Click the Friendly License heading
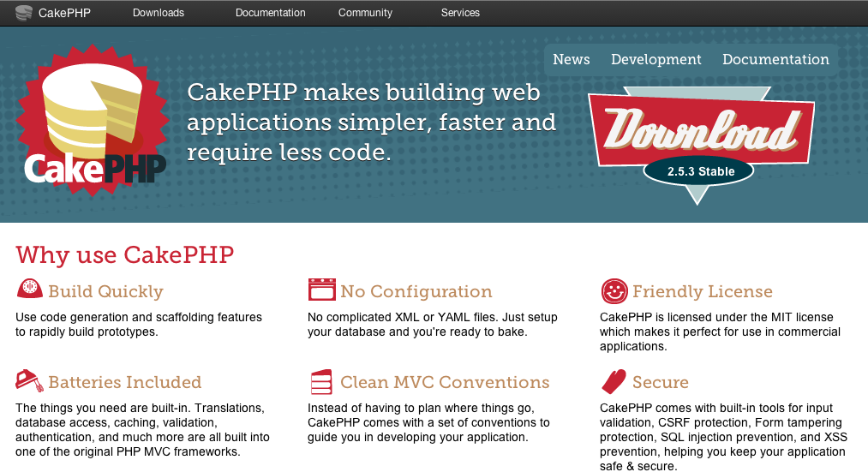This screenshot has width=868, height=472. tap(703, 291)
